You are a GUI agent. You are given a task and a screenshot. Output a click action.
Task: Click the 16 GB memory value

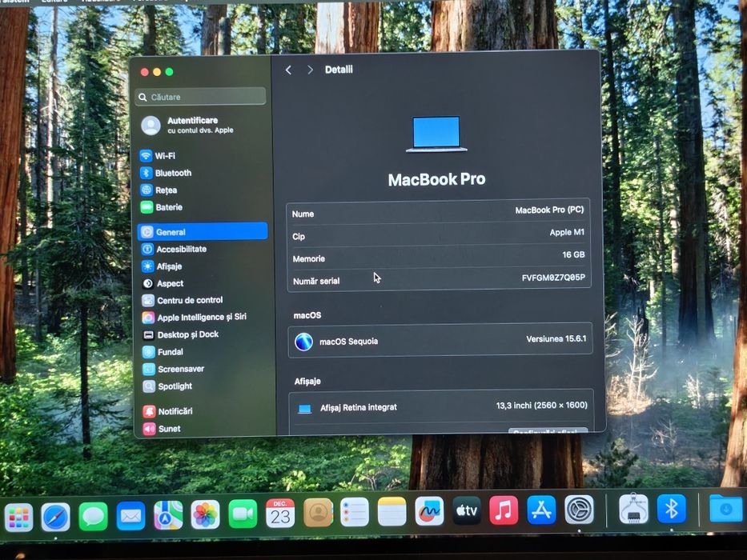tap(573, 254)
